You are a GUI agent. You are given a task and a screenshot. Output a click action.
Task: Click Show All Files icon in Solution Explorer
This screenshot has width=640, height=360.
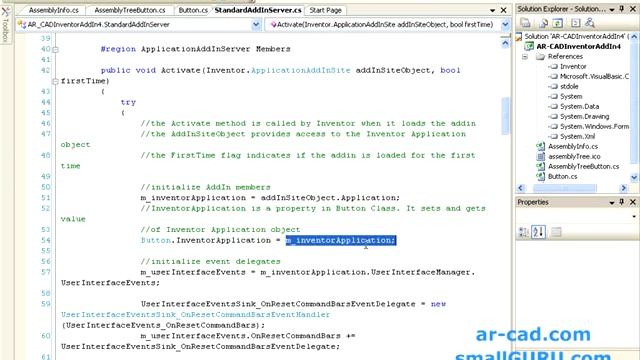tap(543, 23)
